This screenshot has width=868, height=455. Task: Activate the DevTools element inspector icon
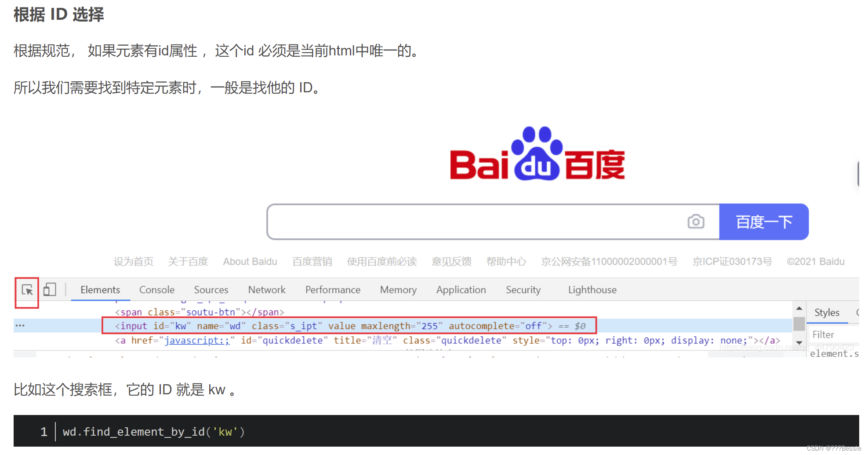coord(27,290)
